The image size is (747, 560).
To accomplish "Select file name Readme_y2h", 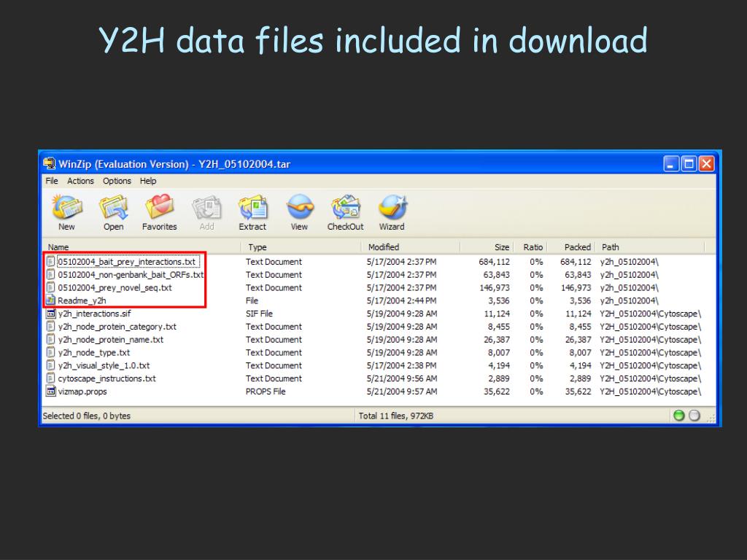I will coord(82,300).
